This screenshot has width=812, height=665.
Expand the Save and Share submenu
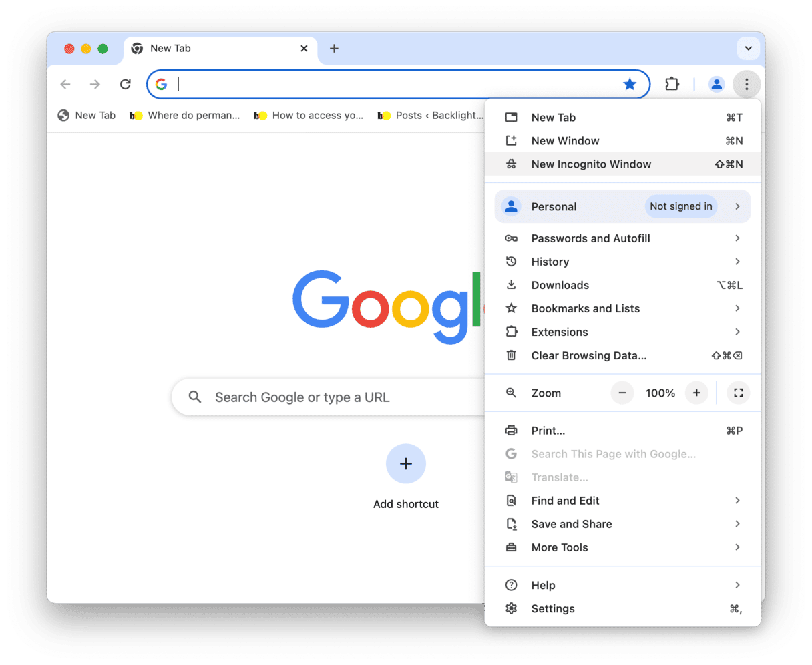[622, 524]
